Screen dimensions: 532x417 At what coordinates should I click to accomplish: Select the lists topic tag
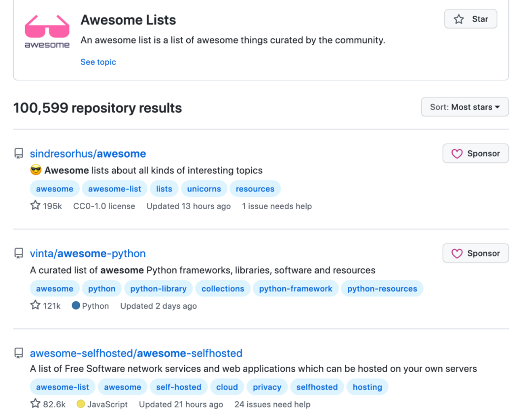pos(164,189)
